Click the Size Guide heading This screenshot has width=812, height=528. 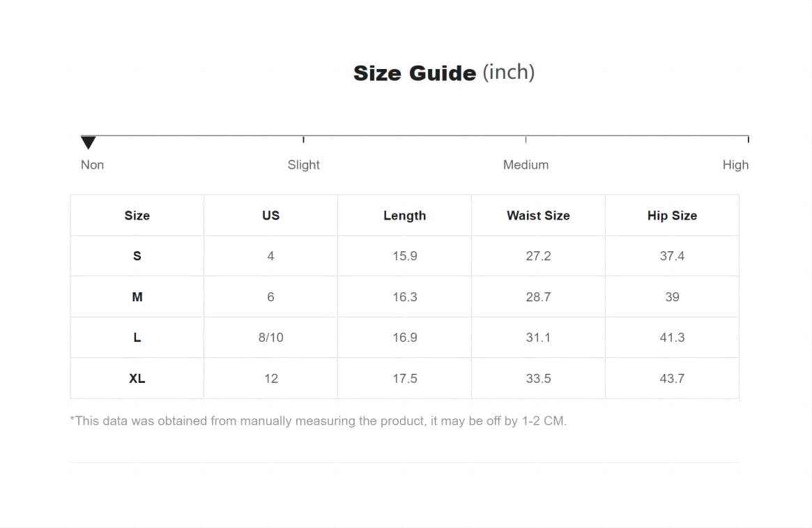tap(444, 73)
